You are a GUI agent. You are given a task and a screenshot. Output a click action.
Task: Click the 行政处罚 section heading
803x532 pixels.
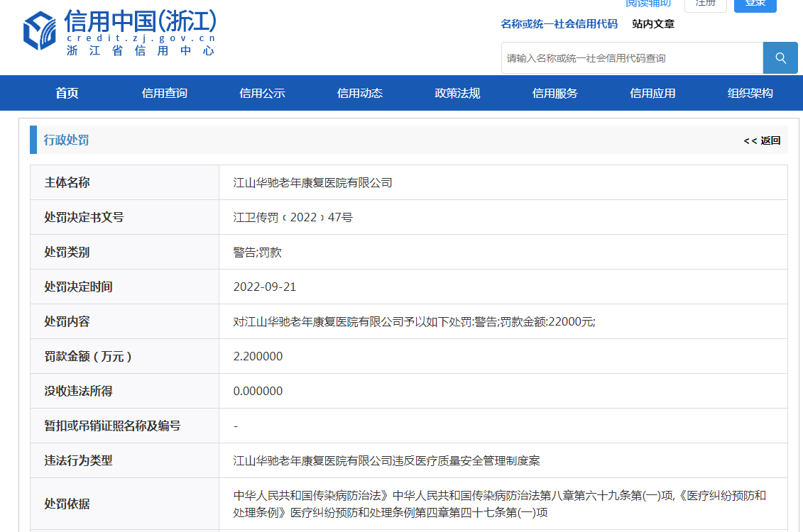(66, 140)
